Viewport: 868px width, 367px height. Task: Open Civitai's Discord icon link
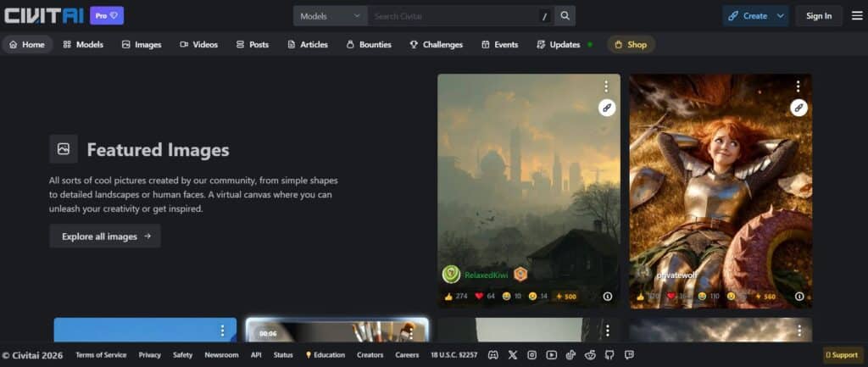tap(492, 355)
